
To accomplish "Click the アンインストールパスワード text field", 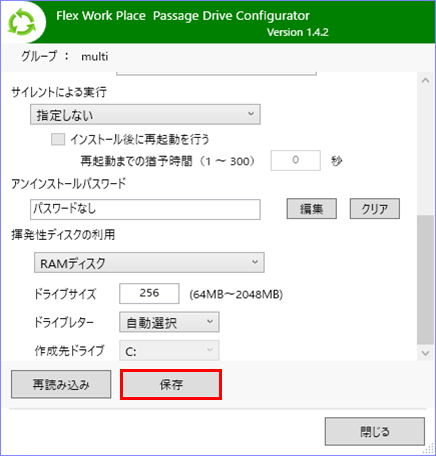I will pos(145,209).
